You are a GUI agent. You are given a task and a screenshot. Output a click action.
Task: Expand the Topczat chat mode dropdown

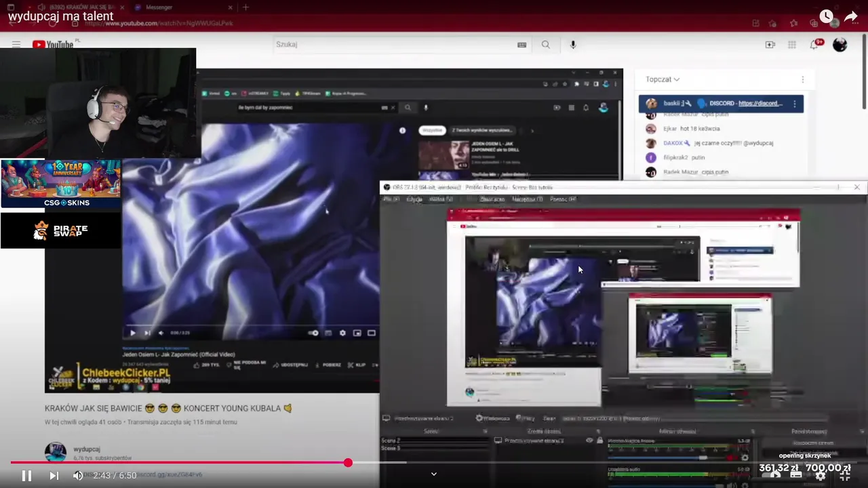(663, 79)
